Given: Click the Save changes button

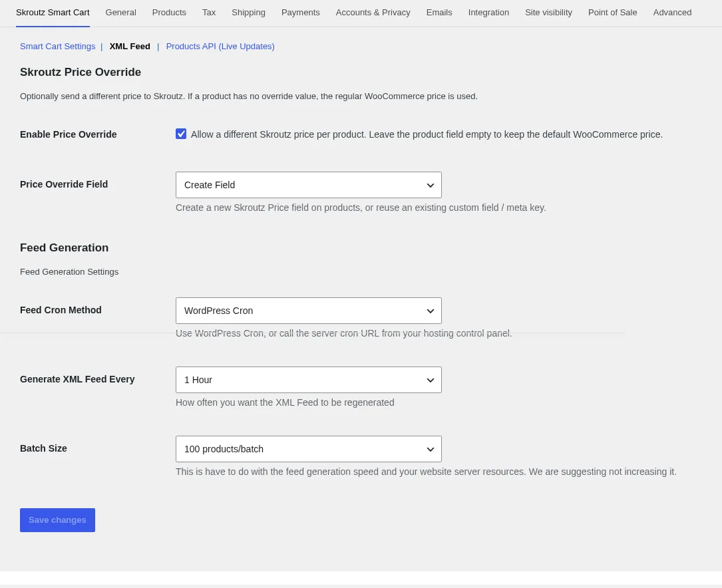Looking at the screenshot, I should tap(57, 520).
